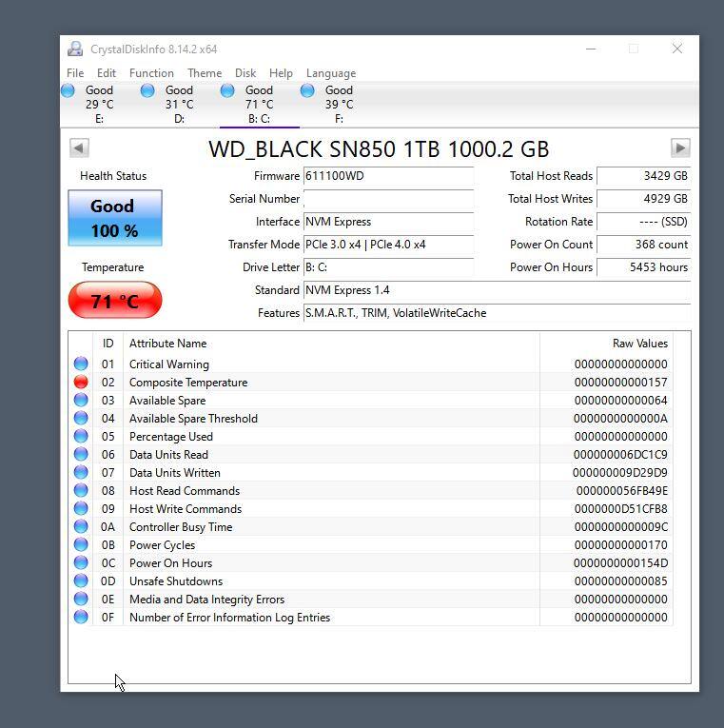The image size is (724, 728).
Task: Click the Raw Values column header
Action: 607,344
